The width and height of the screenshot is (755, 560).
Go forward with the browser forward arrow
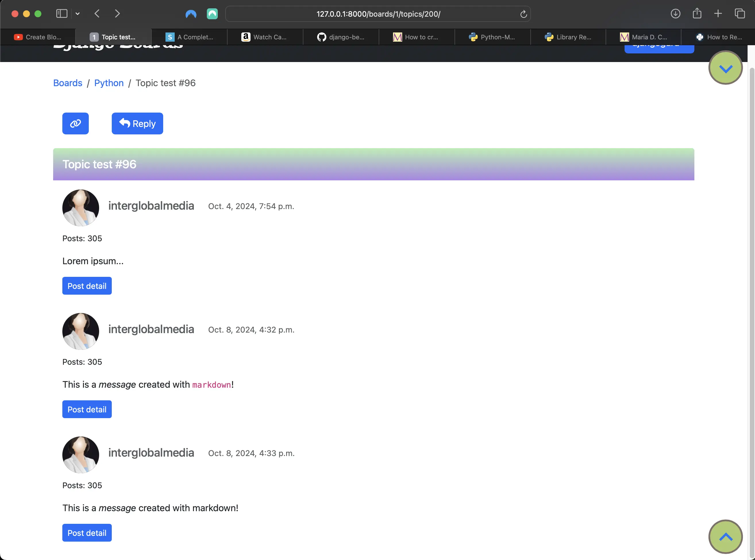[117, 13]
